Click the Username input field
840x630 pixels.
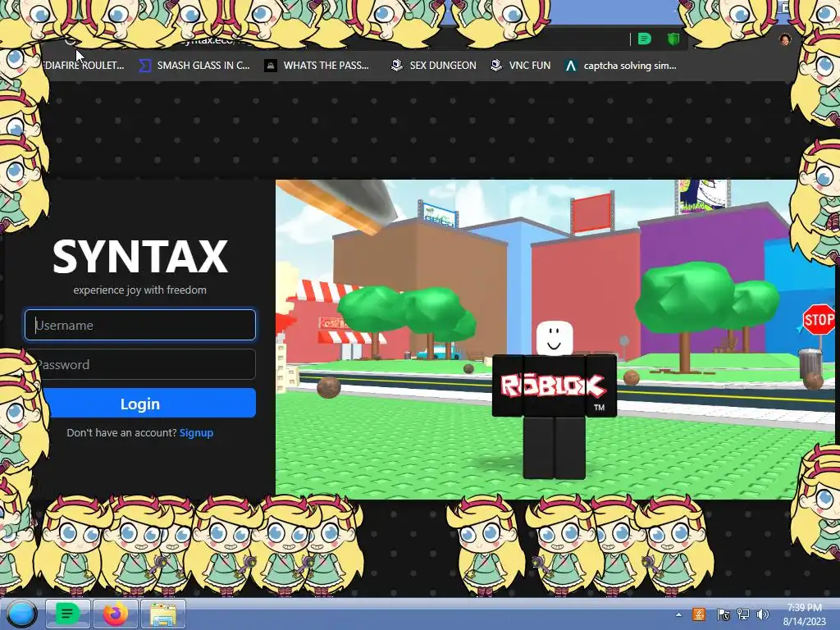pos(139,325)
